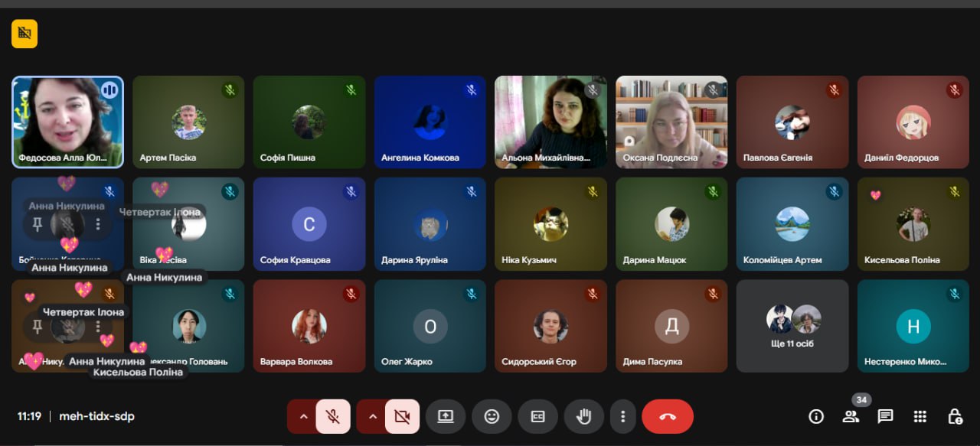Screen dimensions: 980x446
Task: Unmute the microphone
Action: (333, 417)
